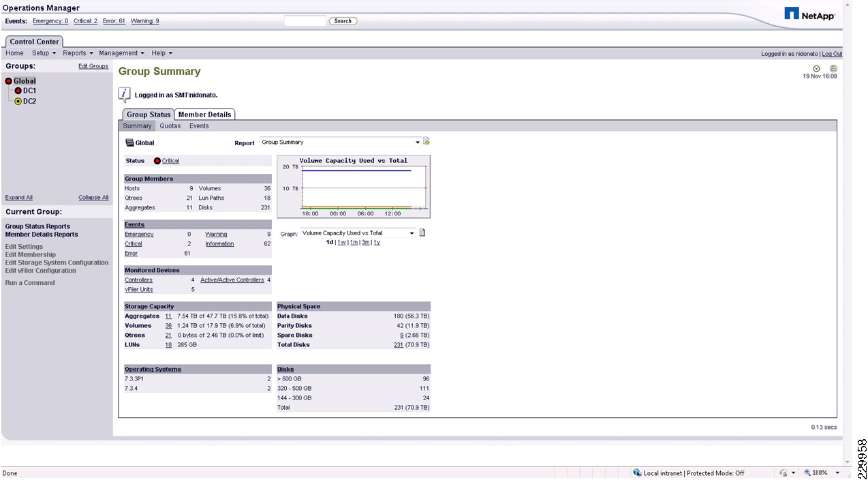868x480 pixels.
Task: Click the Volume Capacity graph thumbnail
Action: click(354, 187)
